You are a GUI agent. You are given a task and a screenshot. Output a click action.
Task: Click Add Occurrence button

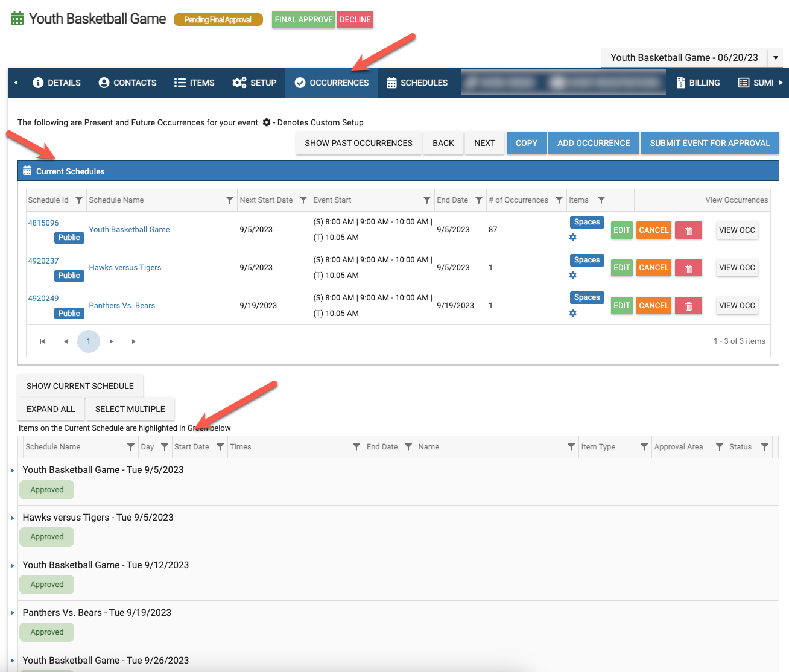593,143
